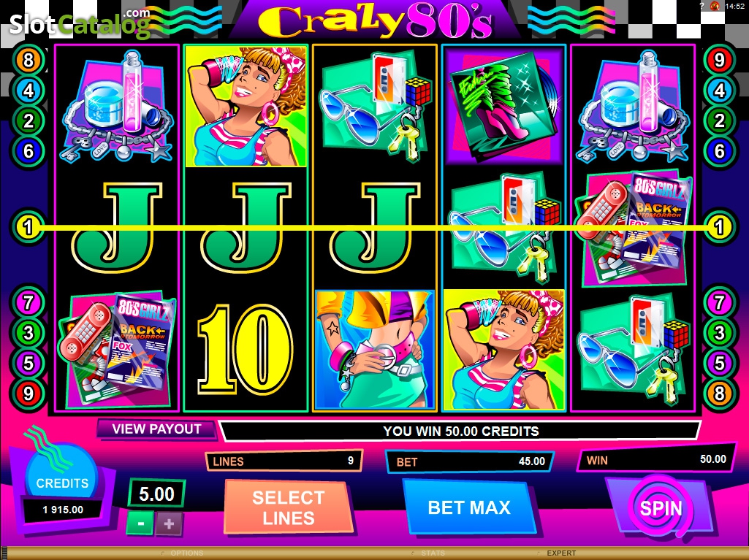Open the Options menu at bottom

click(x=187, y=553)
